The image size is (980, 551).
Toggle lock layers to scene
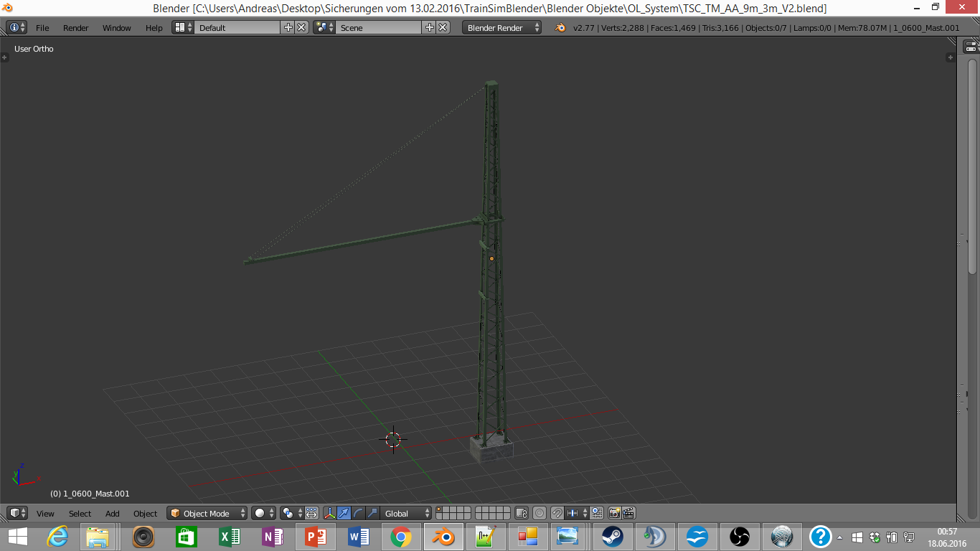pos(522,513)
